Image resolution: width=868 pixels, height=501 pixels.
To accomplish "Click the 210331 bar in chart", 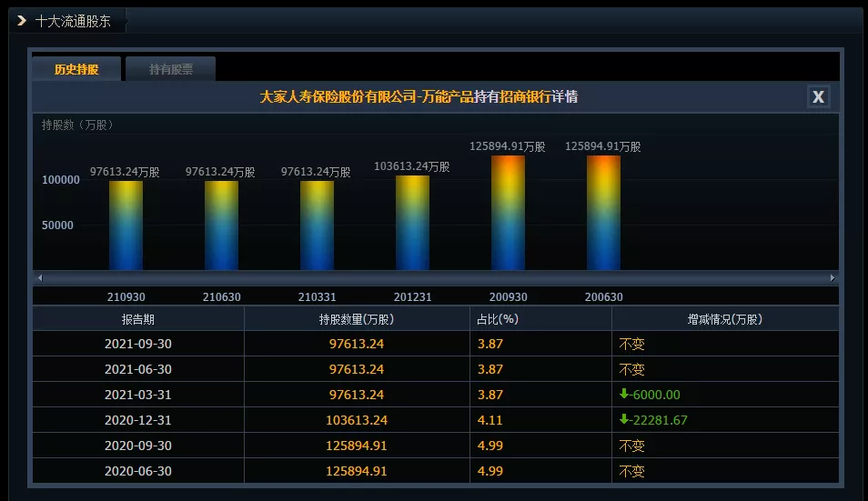I will [317, 225].
